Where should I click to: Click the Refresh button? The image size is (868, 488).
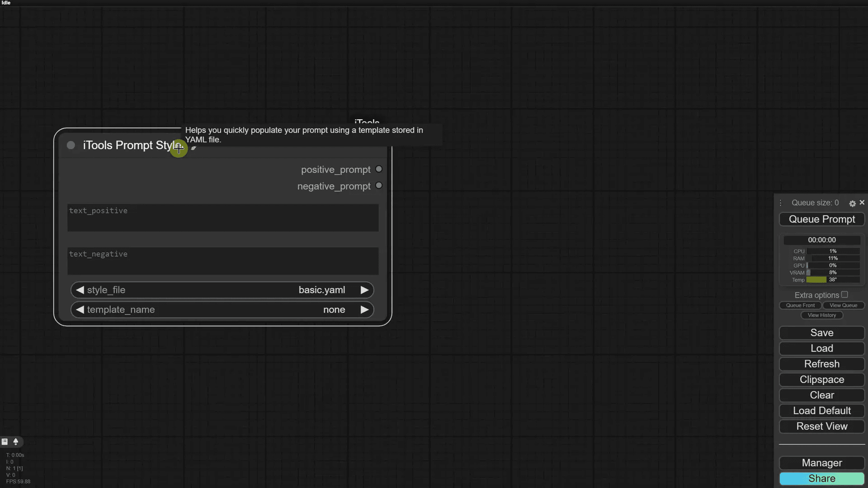coord(822,364)
